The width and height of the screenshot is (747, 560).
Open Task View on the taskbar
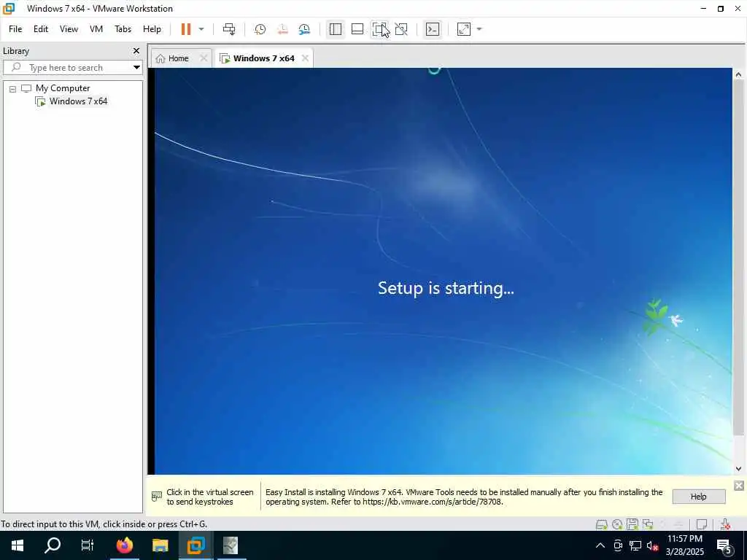tap(88, 545)
